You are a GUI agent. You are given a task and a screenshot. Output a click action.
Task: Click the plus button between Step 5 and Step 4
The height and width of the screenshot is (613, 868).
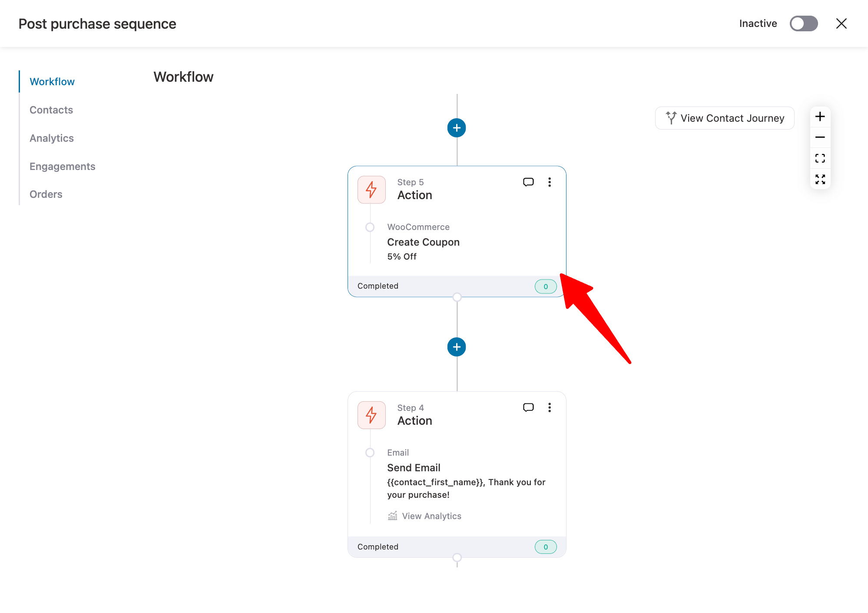pos(457,346)
